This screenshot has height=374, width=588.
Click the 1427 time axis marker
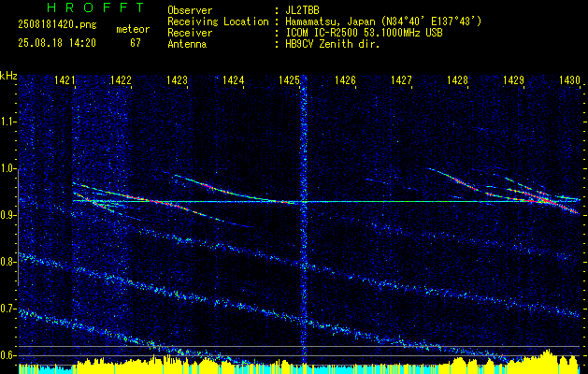402,79
